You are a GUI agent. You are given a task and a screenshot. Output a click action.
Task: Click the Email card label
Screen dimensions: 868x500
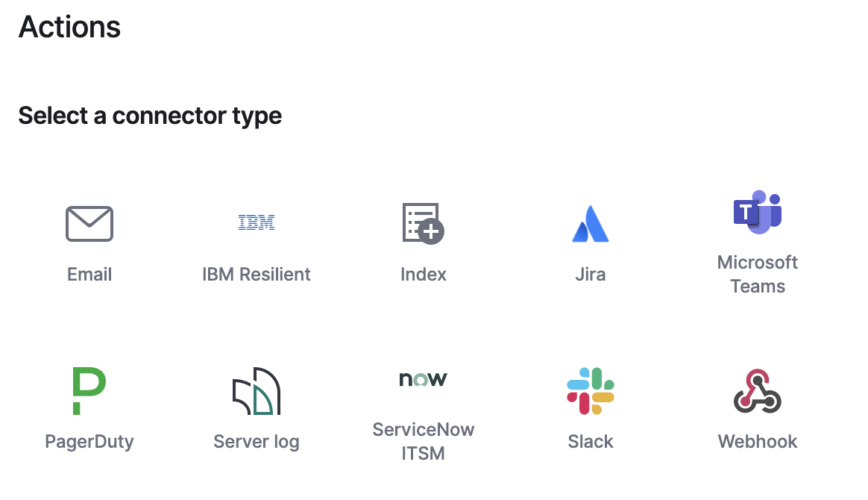click(x=89, y=274)
